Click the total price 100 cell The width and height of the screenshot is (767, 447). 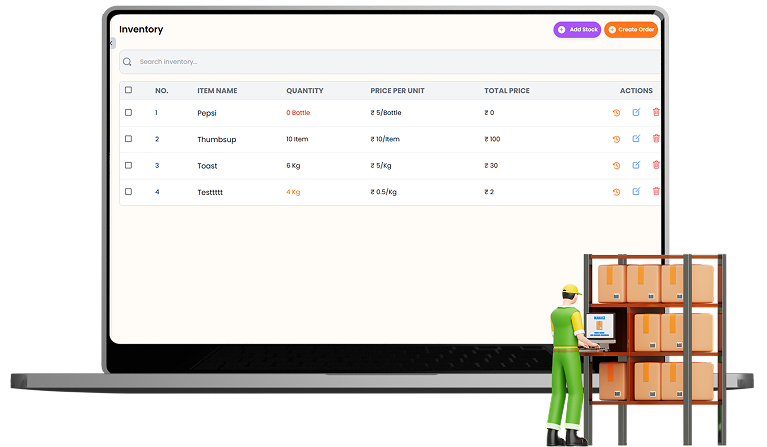tap(492, 139)
